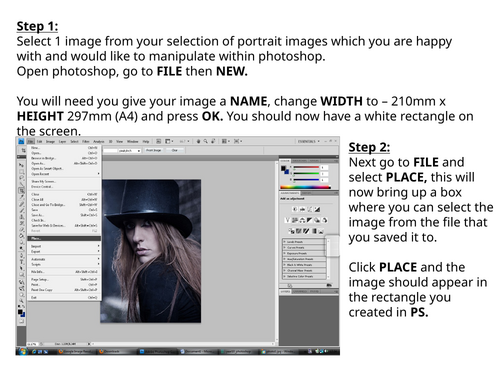Click the Photoshop Ps application icon
Image resolution: width=500 pixels, height=375 pixels.
21,141
